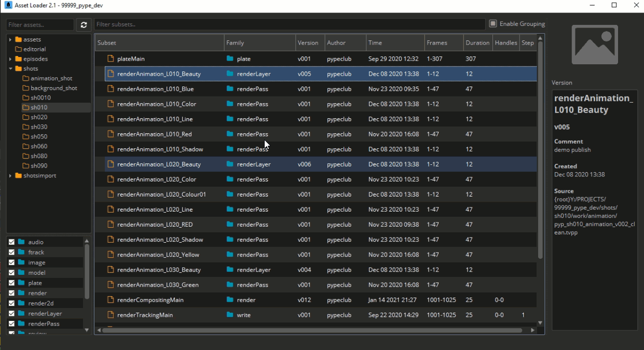Toggle the renderPass family filter checkbox
The height and width of the screenshot is (350, 644).
coord(11,324)
